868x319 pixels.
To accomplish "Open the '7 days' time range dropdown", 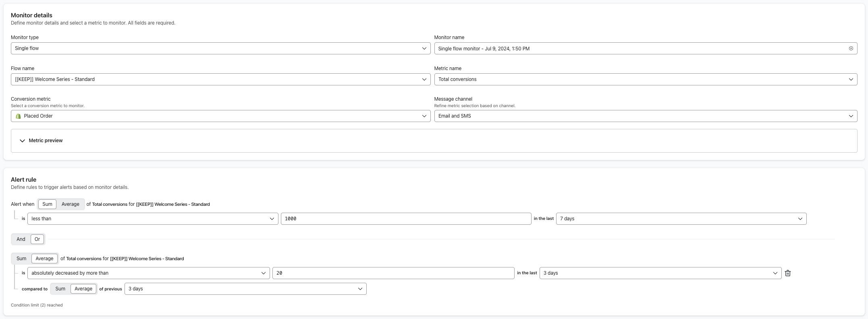I will pyautogui.click(x=681, y=219).
